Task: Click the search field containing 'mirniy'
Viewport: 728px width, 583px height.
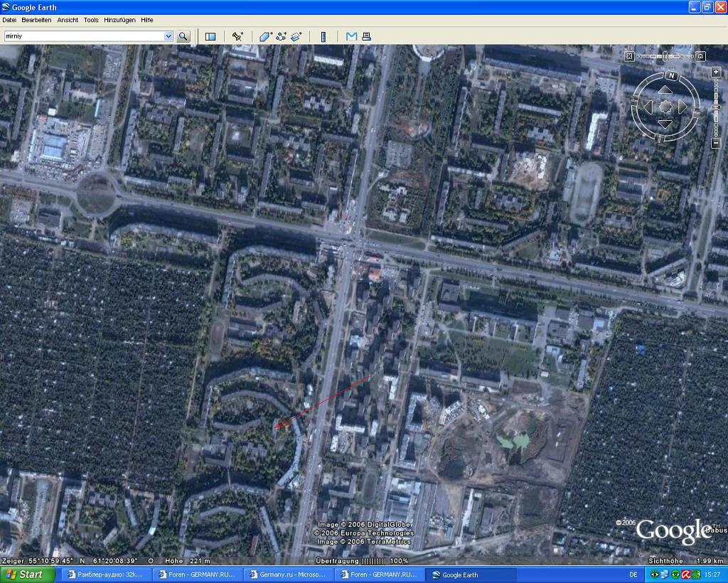Action: click(x=84, y=36)
